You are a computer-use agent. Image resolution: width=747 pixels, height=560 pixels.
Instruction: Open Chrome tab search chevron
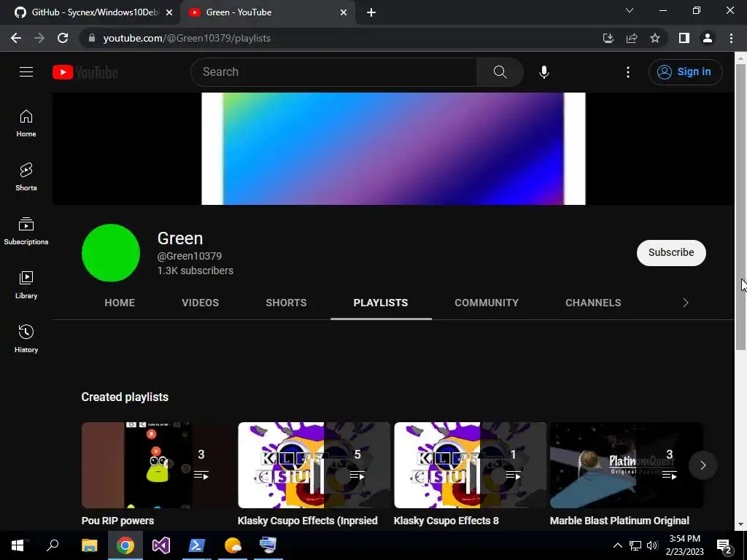630,10
